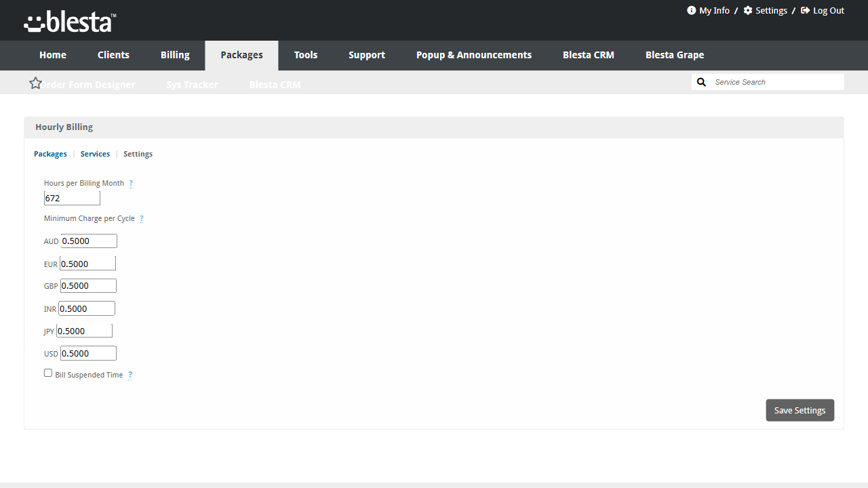Click the Log Out icon
The width and height of the screenshot is (868, 488).
pyautogui.click(x=806, y=10)
